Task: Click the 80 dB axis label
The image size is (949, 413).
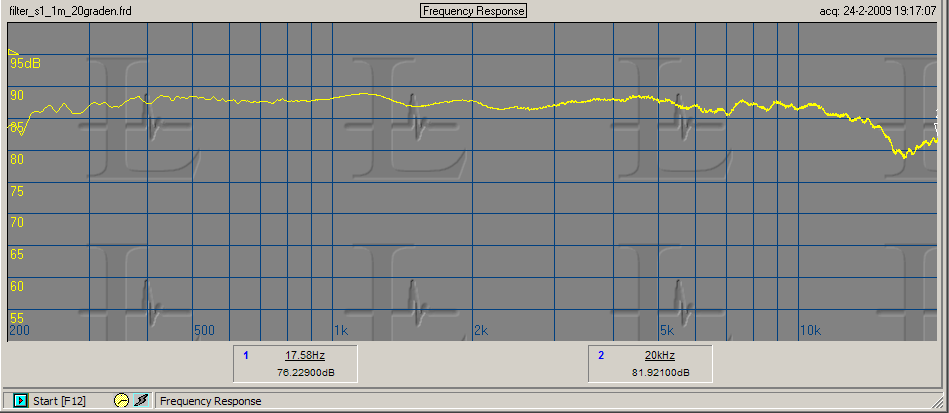Action: [16, 159]
